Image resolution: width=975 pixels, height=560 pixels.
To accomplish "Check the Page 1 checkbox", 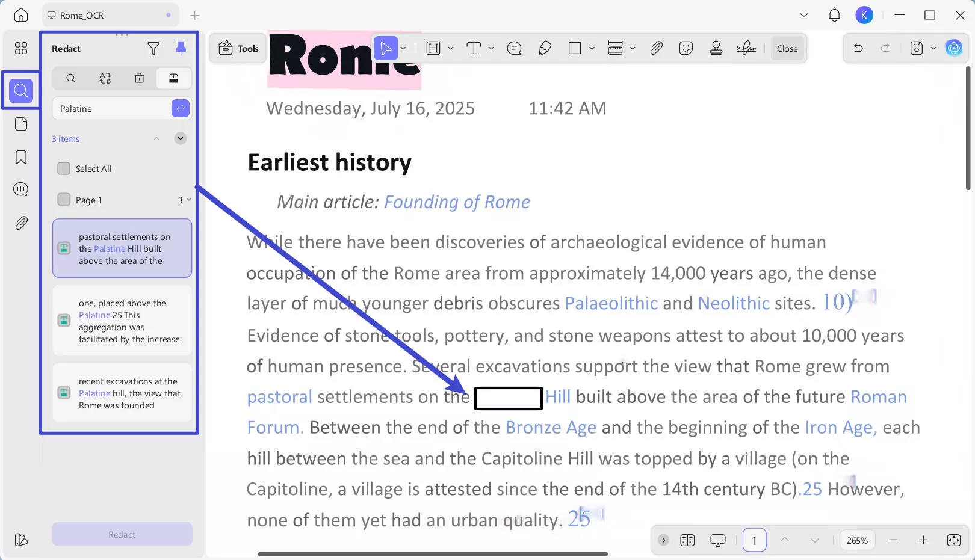I will point(64,200).
